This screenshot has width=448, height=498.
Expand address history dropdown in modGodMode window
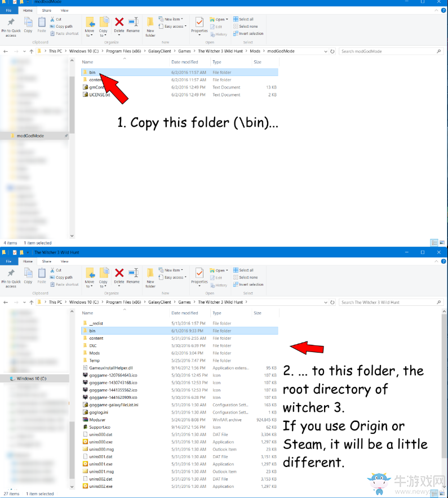325,51
